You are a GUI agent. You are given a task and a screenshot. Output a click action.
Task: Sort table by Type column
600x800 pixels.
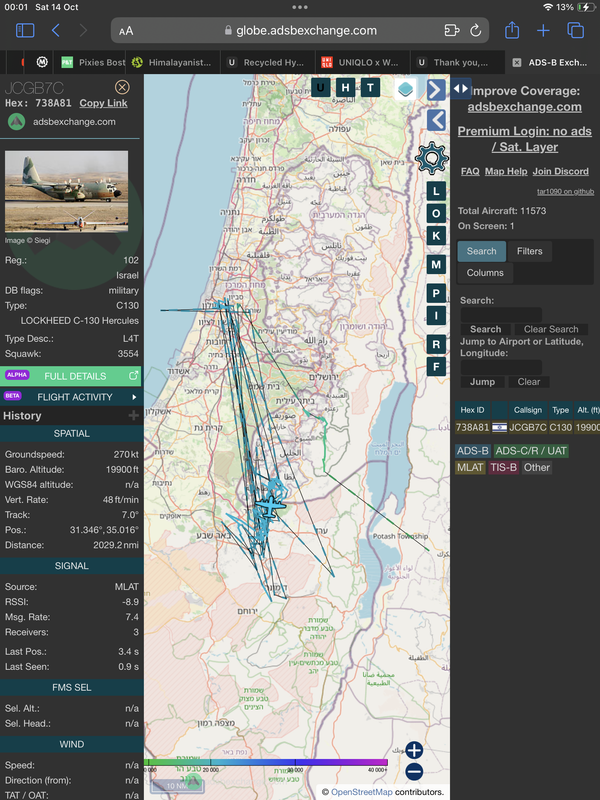point(560,410)
